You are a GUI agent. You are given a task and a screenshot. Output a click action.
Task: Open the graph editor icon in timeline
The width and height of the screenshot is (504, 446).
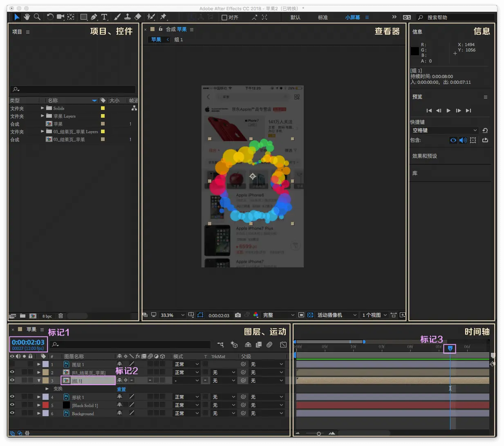(x=283, y=345)
